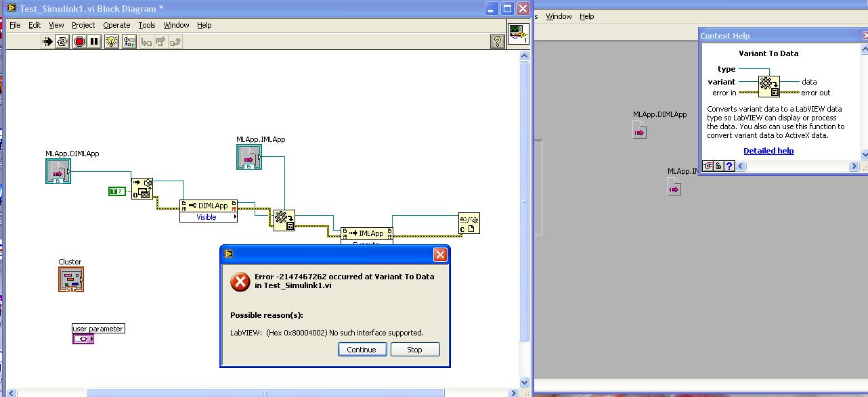Image resolution: width=868 pixels, height=397 pixels.
Task: Open the Help menu in the background window
Action: pos(587,16)
